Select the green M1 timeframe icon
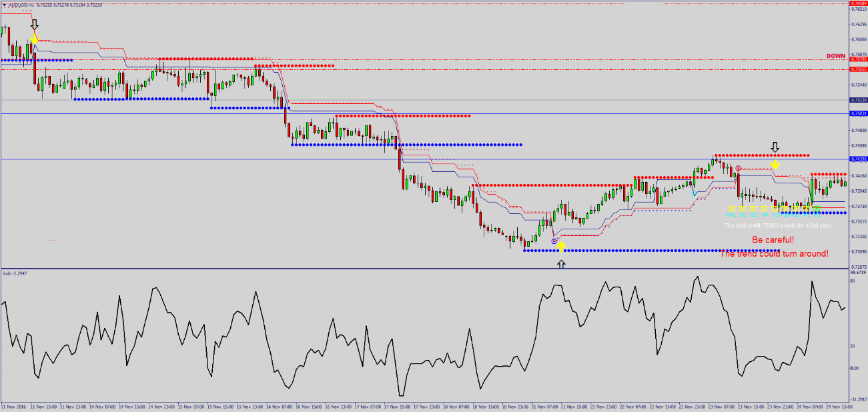Screen dimensions: 868x412 (817, 209)
